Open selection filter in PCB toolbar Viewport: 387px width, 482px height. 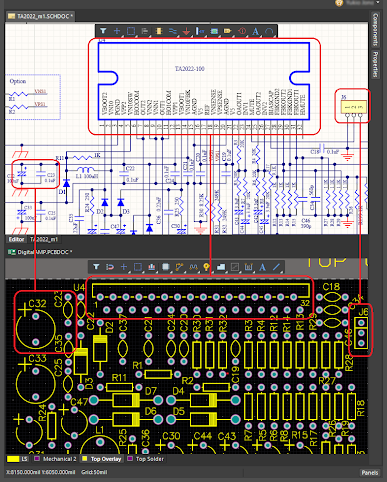(x=96, y=267)
